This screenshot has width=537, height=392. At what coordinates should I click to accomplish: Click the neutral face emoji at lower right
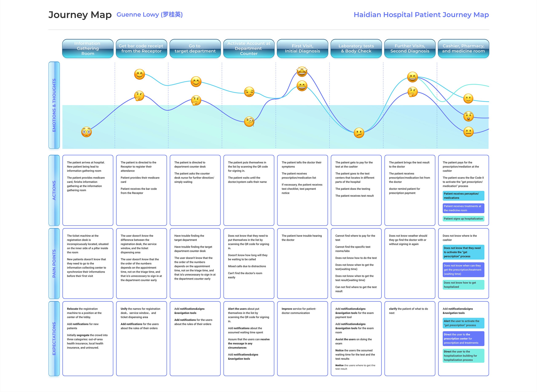pyautogui.click(x=468, y=132)
